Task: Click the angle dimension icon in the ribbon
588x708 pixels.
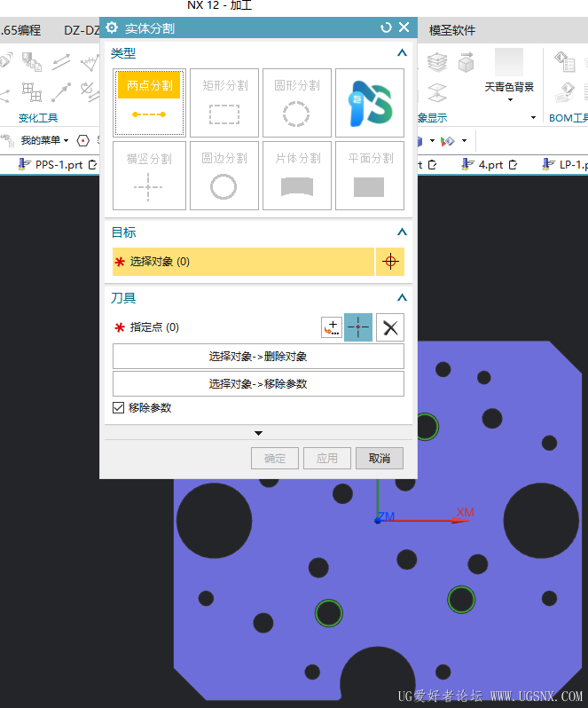Action: (90, 62)
